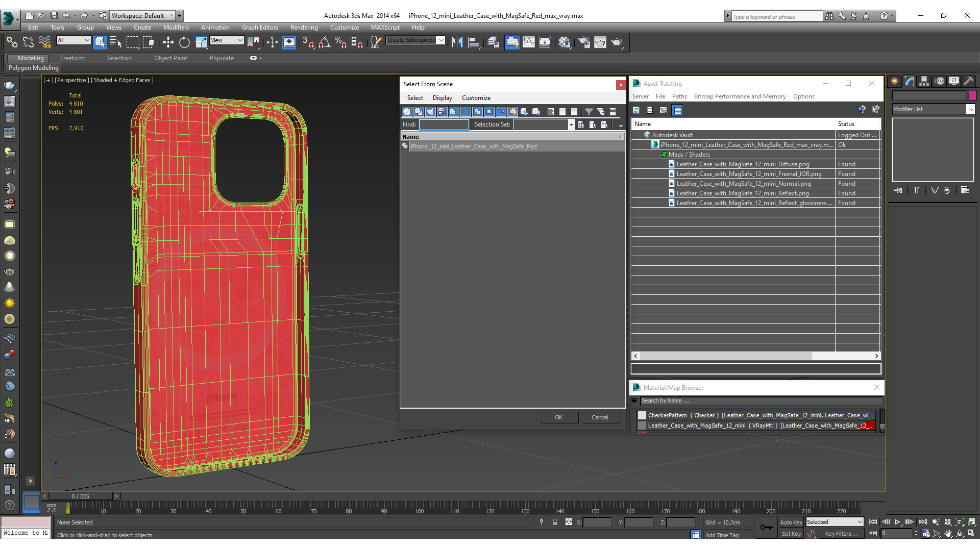Toggle Percent Snap in main toolbar

(340, 42)
